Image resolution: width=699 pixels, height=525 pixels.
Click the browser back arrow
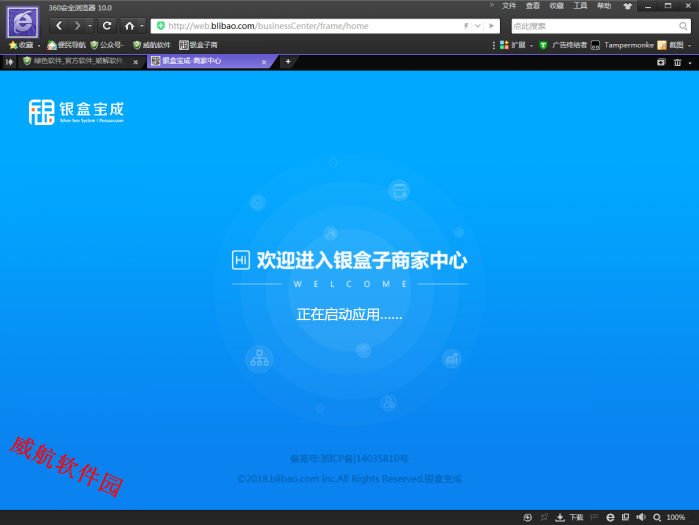click(x=59, y=26)
